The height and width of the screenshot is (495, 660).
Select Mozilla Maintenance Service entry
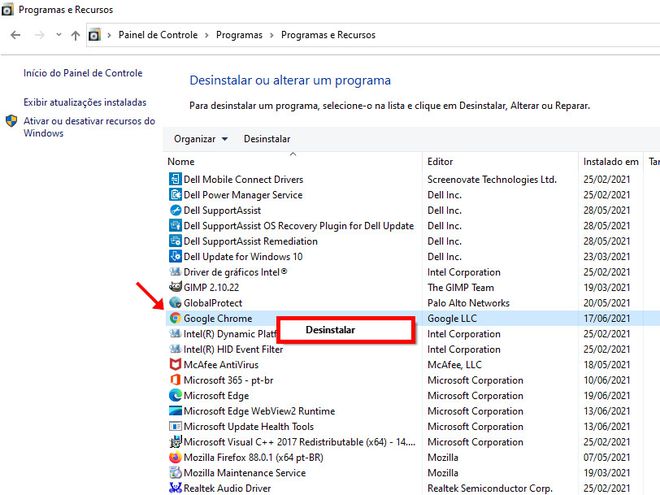tap(245, 473)
